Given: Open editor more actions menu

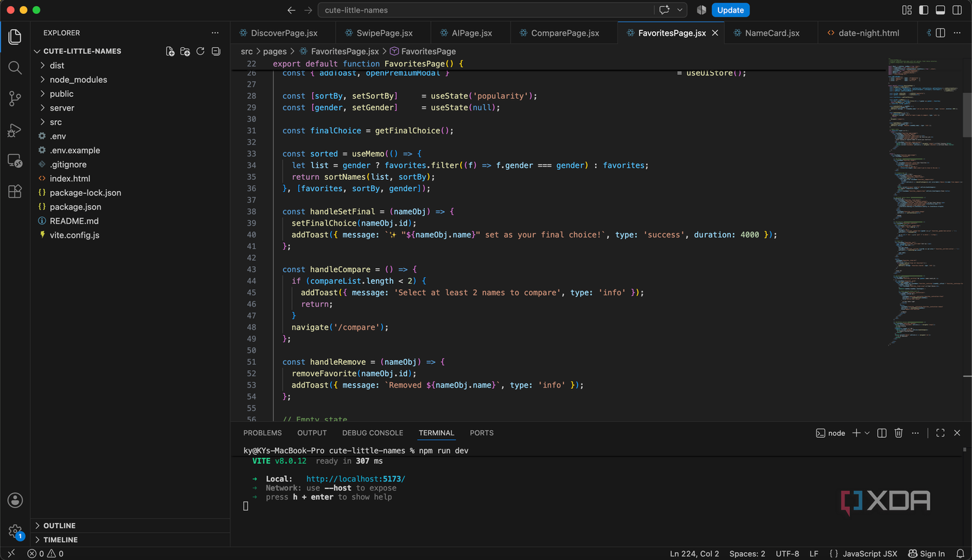Looking at the screenshot, I should coord(957,33).
